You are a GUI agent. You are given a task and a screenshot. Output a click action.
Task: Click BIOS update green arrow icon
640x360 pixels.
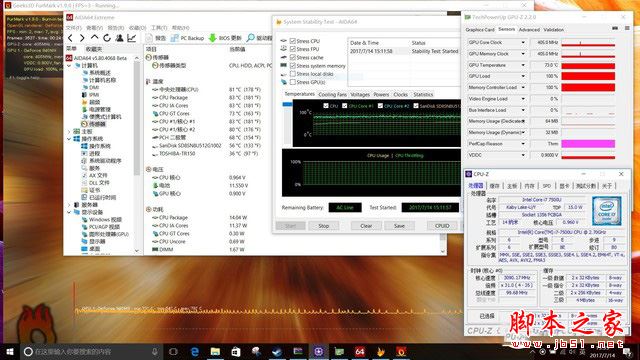coord(212,38)
